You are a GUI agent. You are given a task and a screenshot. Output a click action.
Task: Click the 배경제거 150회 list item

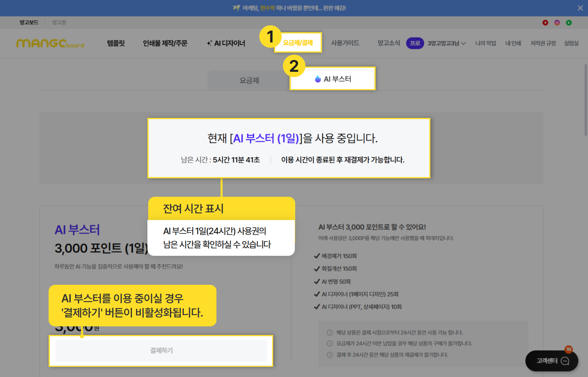pyautogui.click(x=335, y=256)
